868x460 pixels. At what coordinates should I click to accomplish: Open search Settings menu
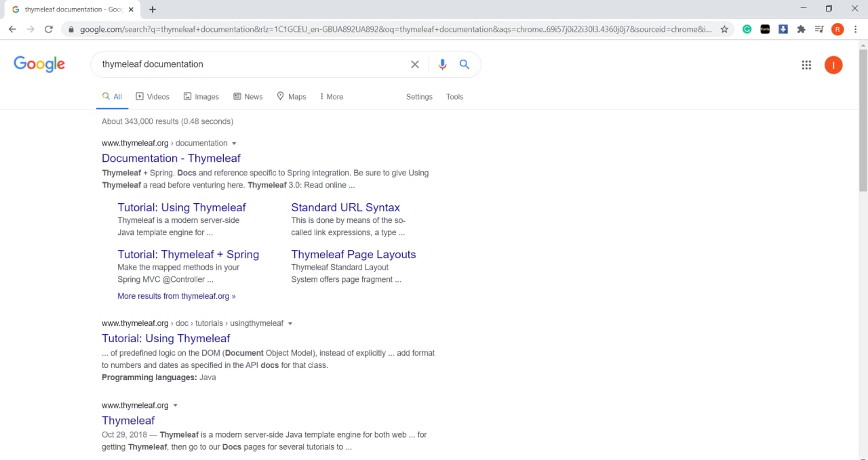pos(419,97)
